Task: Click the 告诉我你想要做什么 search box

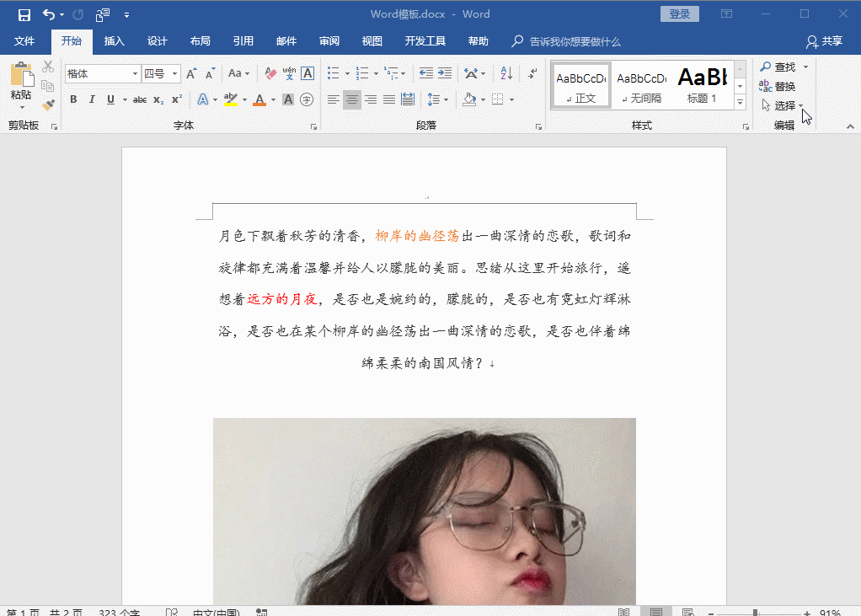Action: [x=575, y=42]
